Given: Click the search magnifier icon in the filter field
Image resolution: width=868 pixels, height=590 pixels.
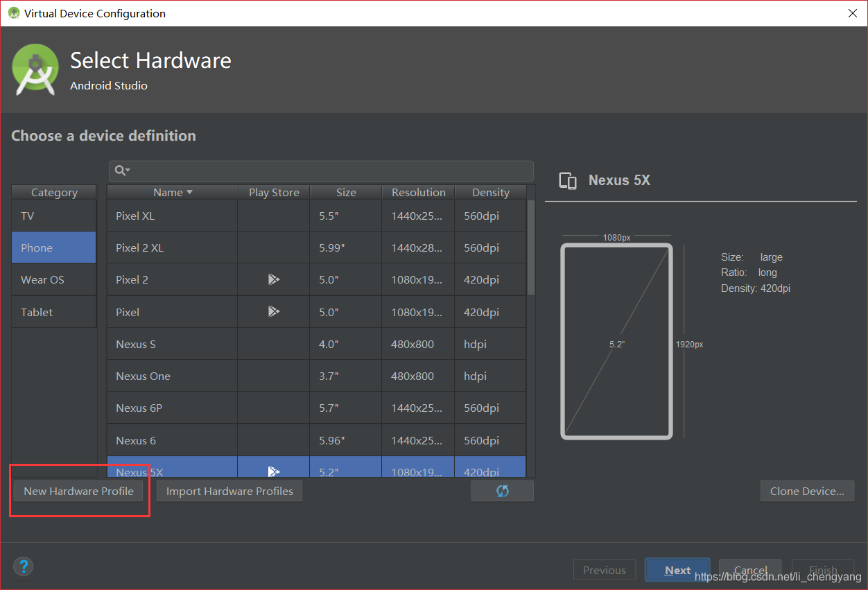Looking at the screenshot, I should point(122,171).
